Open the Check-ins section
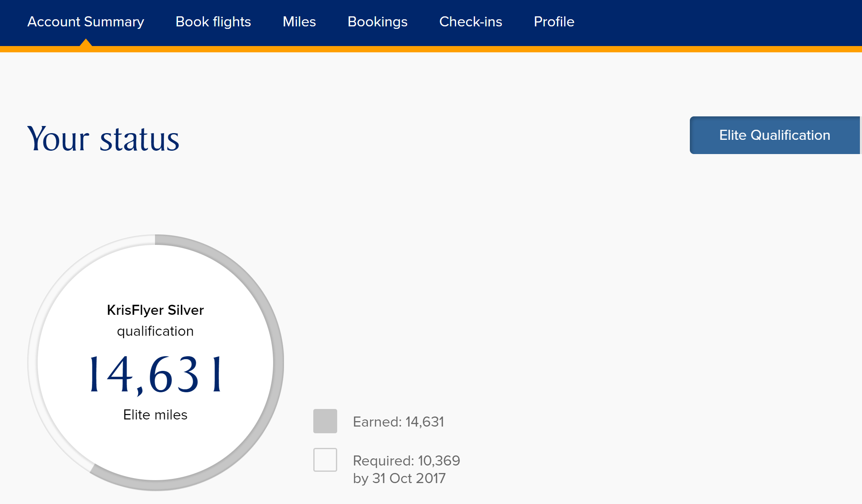 point(470,22)
